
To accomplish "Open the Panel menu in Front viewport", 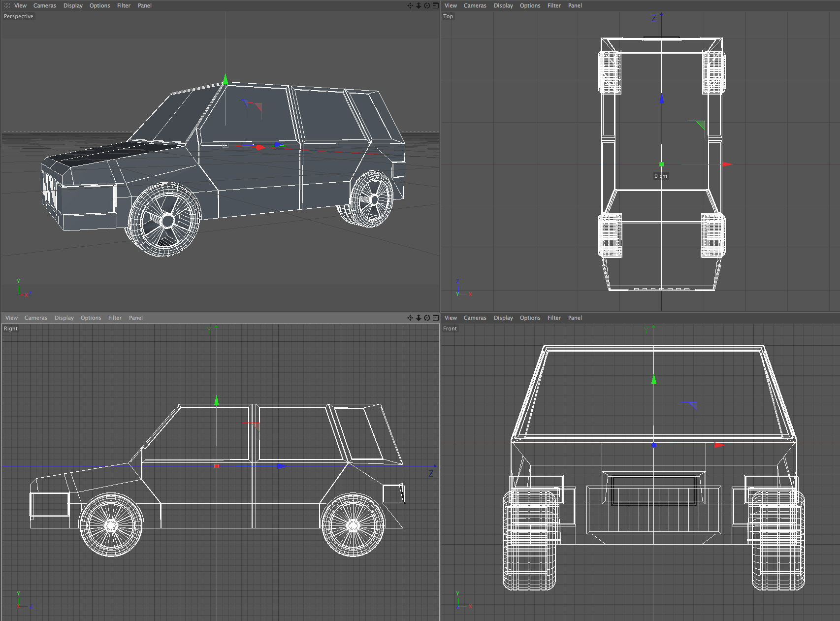I will point(575,318).
